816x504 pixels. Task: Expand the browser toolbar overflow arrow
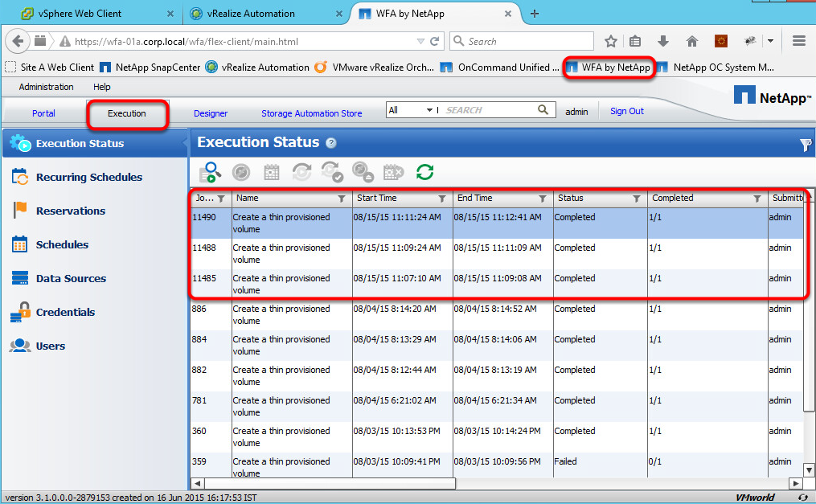pyautogui.click(x=771, y=41)
